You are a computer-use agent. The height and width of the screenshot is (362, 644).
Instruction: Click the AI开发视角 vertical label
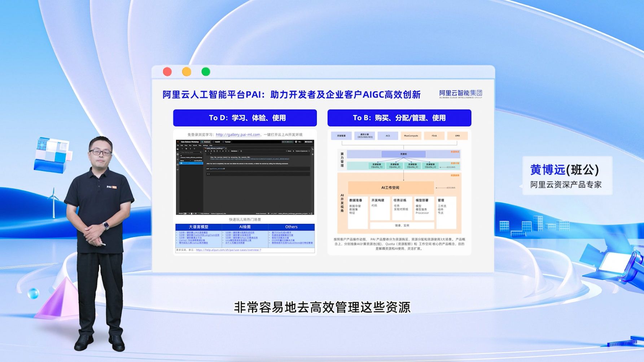(x=342, y=203)
